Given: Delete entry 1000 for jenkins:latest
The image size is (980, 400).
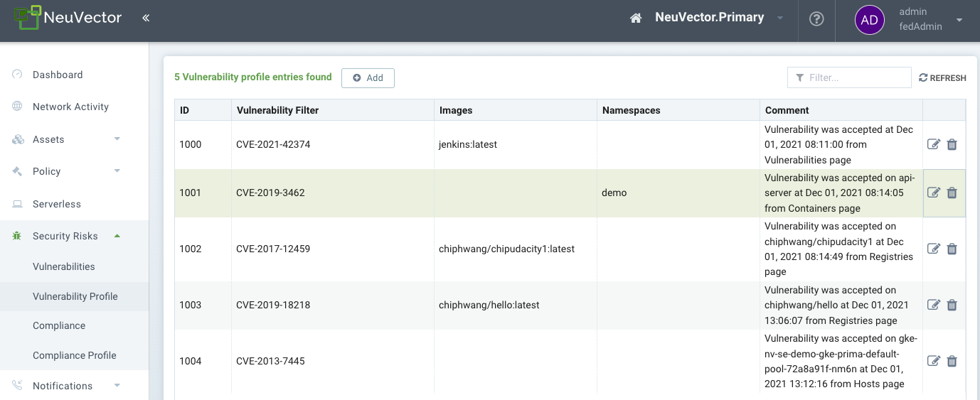Looking at the screenshot, I should pos(952,144).
